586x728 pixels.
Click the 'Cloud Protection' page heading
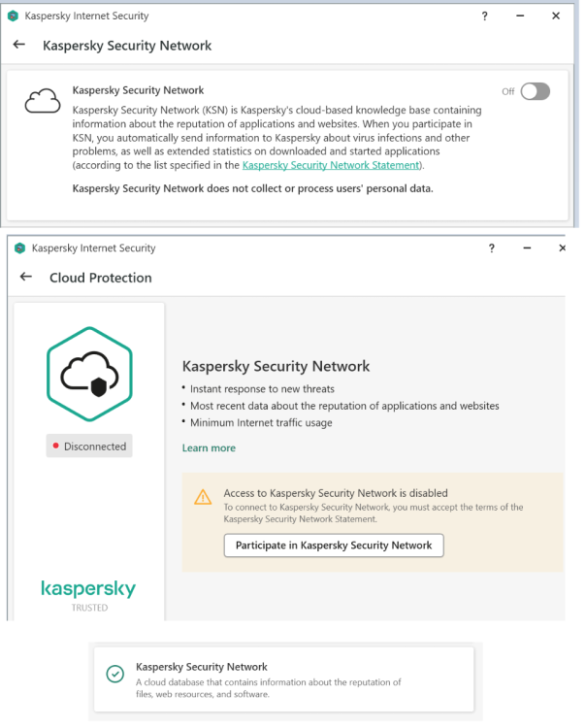(101, 278)
